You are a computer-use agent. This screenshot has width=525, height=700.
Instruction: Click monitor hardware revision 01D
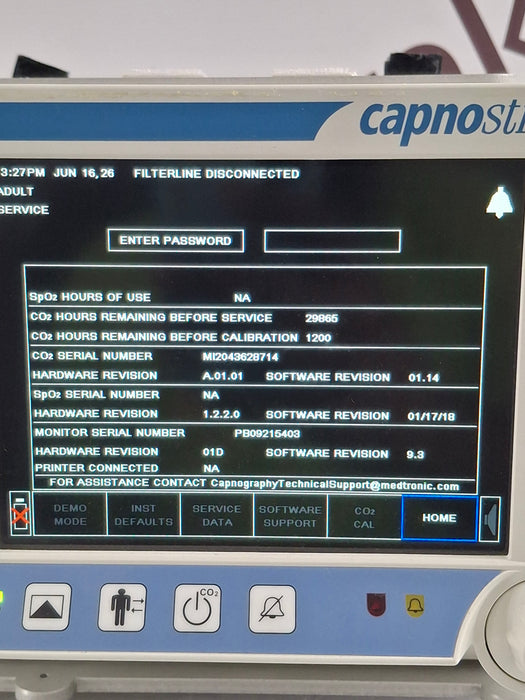pos(213,452)
